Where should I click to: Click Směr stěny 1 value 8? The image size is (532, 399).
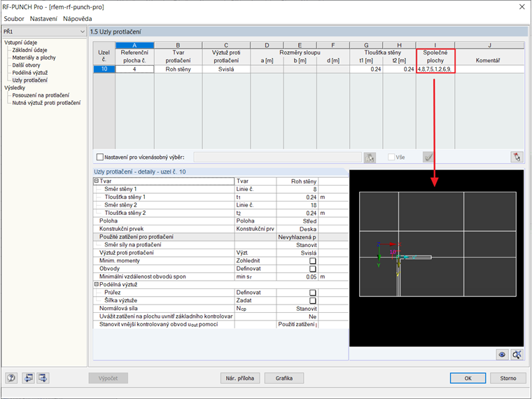pos(297,189)
